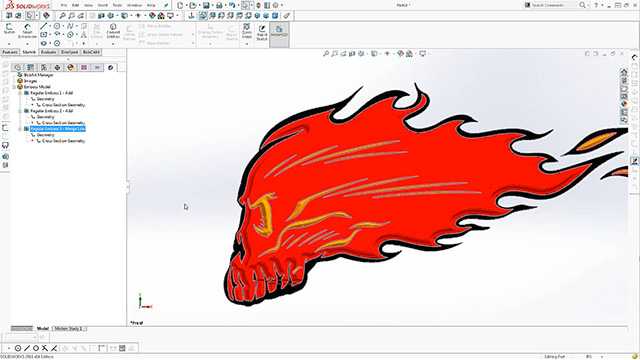The image size is (640, 360).
Task: Click the Home icon in right task pane
Action: [624, 72]
